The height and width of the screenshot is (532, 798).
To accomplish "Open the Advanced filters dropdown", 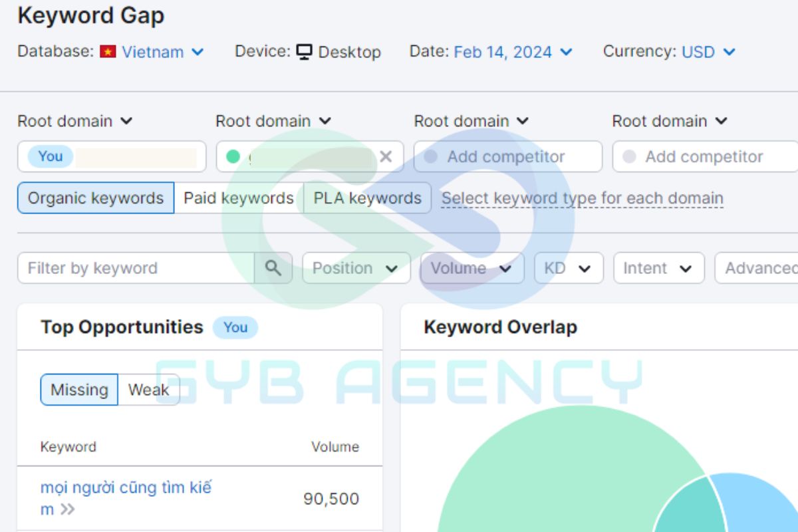I will click(757, 268).
